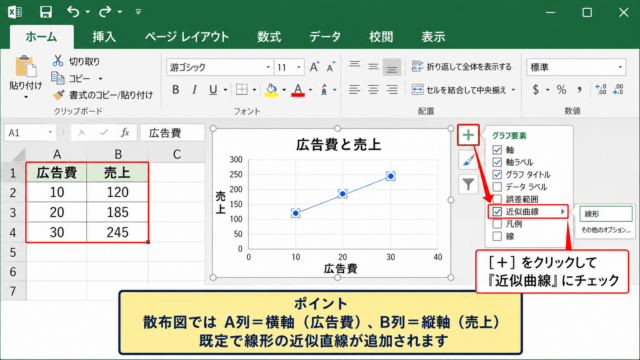The image size is (640, 360).
Task: Open その他のオプション for trendline
Action: pyautogui.click(x=606, y=230)
